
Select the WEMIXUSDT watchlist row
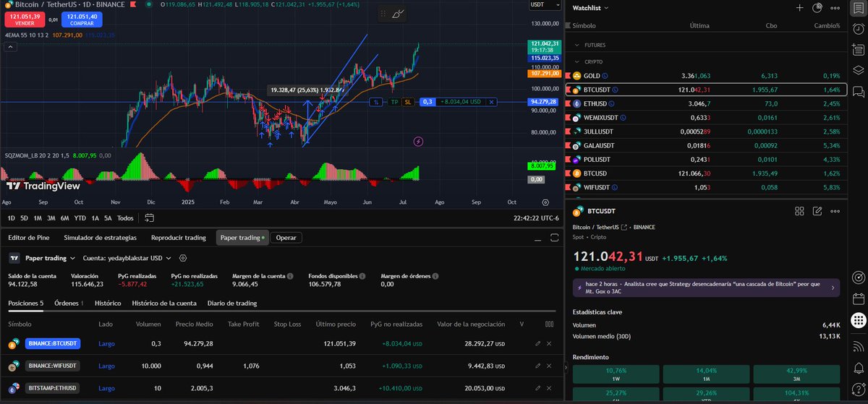point(707,118)
